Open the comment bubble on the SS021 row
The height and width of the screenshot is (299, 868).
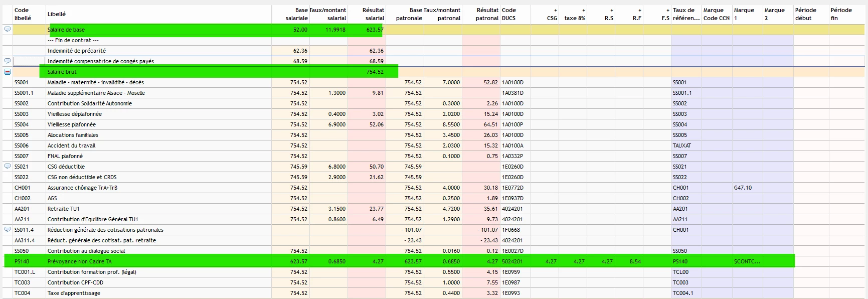pos(7,167)
